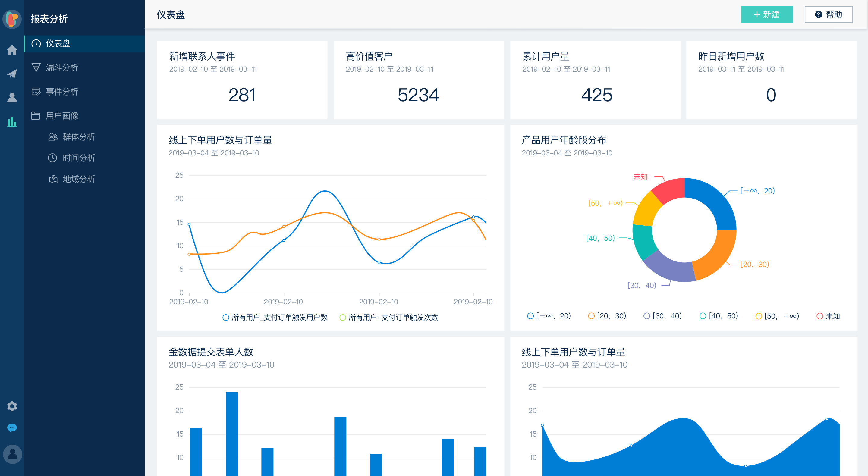Open the paper plane marketing icon
Image resolution: width=868 pixels, height=476 pixels.
12,74
